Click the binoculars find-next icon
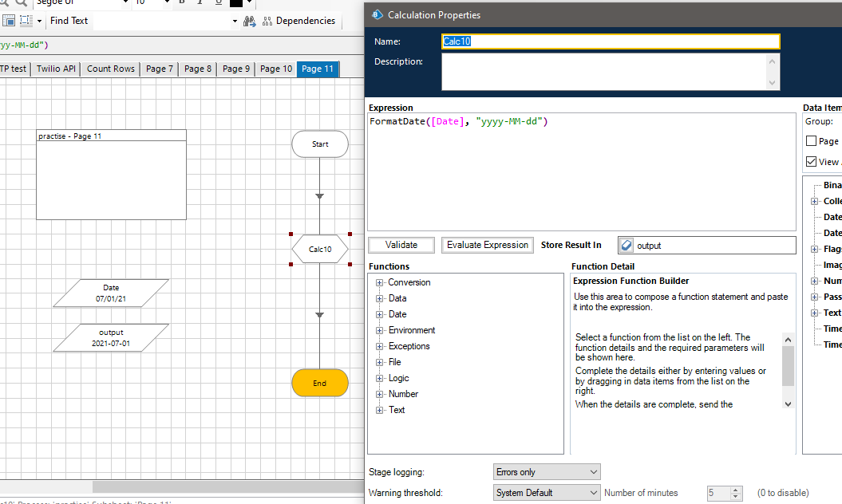The image size is (842, 504). pos(249,21)
